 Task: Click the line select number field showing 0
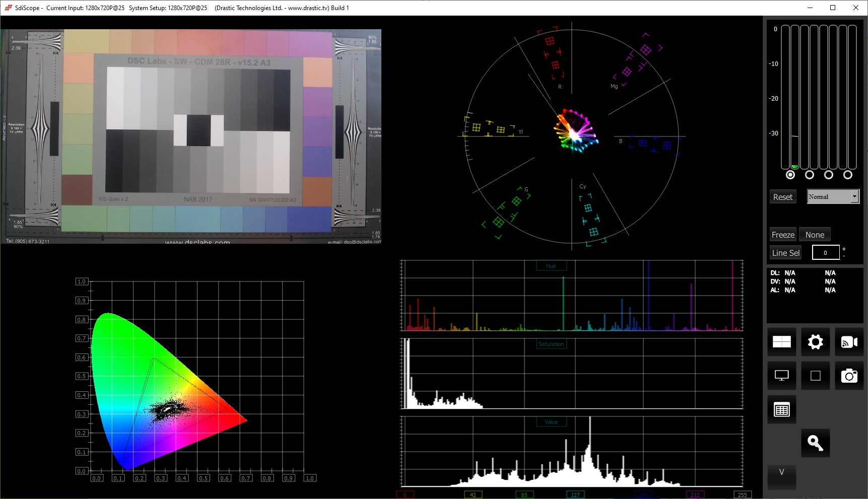coord(826,253)
